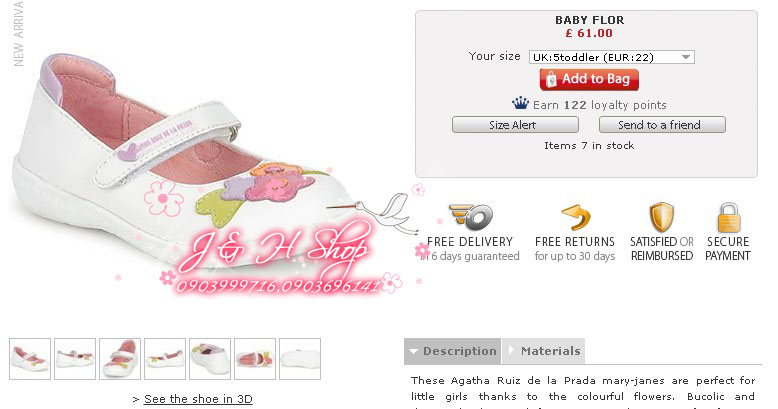The image size is (778, 409).
Task: Click the shopping bag icon on Add to Bag
Action: pyautogui.click(x=551, y=79)
